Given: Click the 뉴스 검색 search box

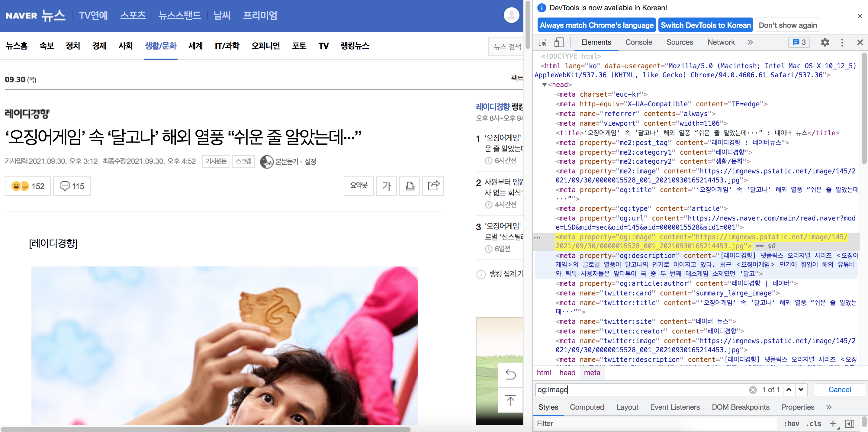Looking at the screenshot, I should (x=506, y=47).
